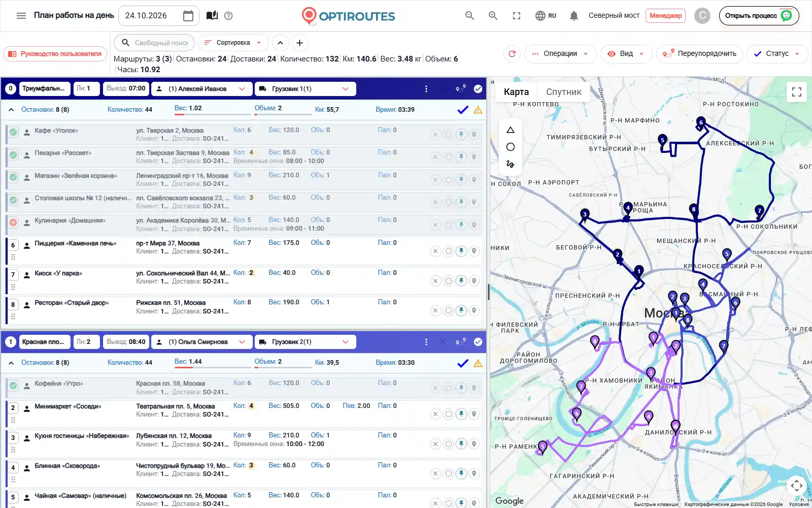The image size is (812, 508).
Task: Collapse all routes with up arrow button
Action: 280,43
